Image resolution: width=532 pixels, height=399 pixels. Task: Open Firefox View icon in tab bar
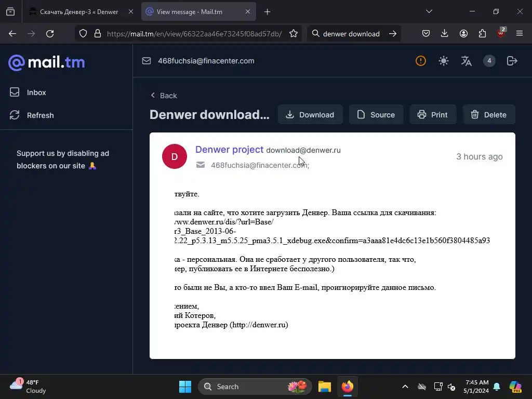click(x=10, y=12)
